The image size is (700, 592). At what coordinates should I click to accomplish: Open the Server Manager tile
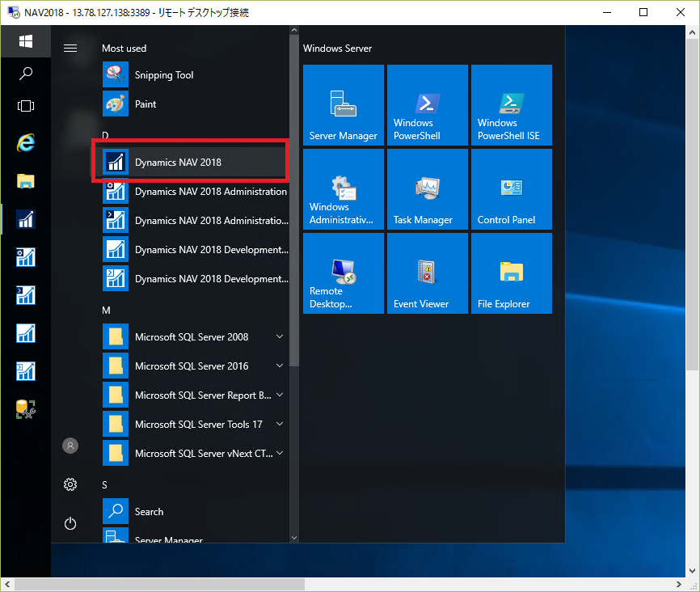[x=344, y=105]
